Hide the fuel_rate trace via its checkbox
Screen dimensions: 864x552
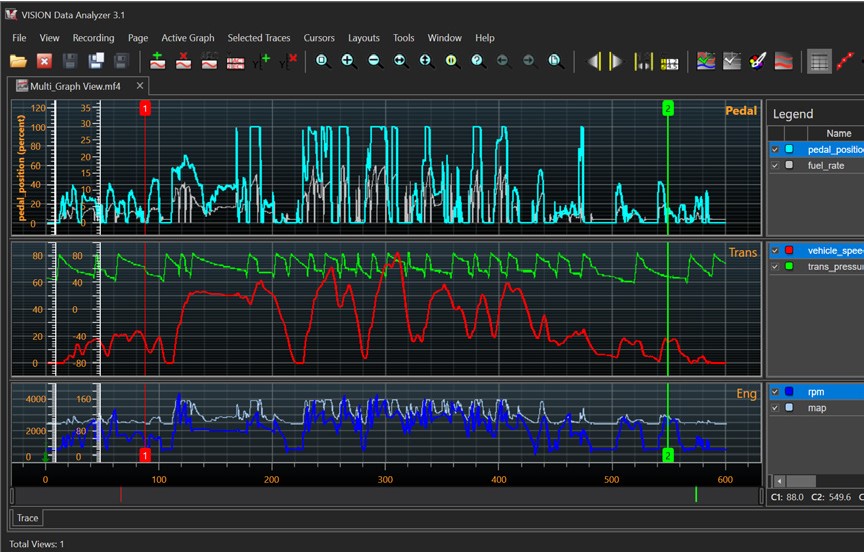point(774,165)
